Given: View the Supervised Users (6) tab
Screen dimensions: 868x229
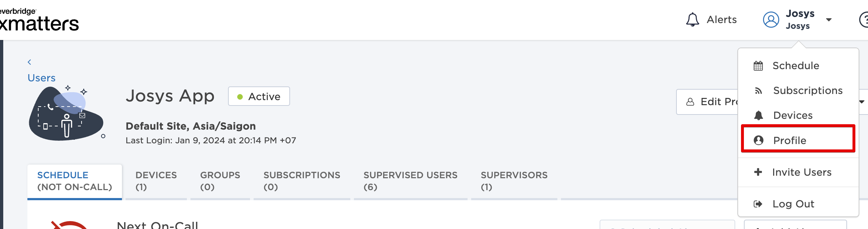Looking at the screenshot, I should [x=410, y=181].
